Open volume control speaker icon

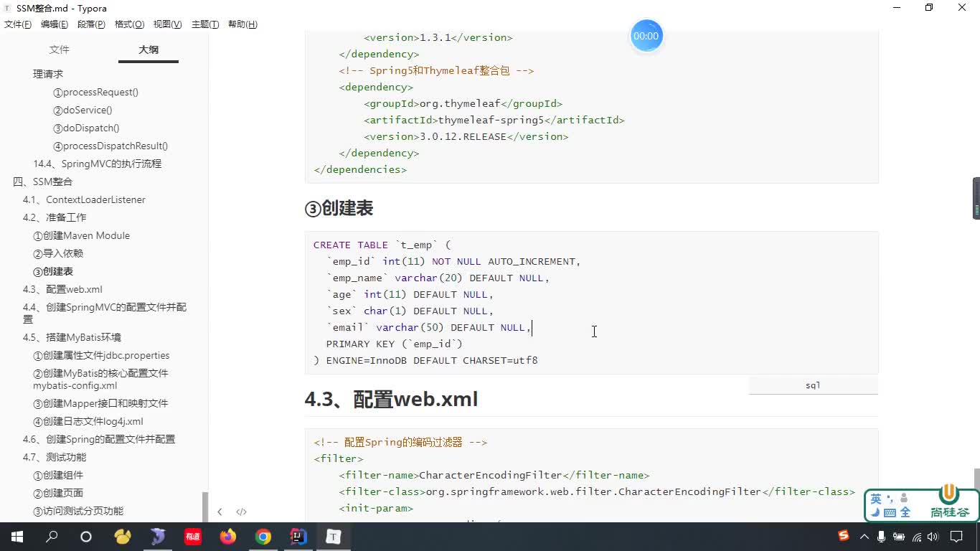point(933,537)
